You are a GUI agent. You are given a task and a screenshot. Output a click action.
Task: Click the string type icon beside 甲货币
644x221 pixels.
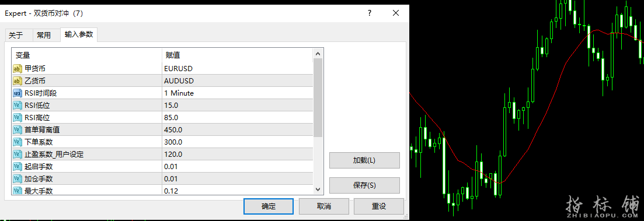point(18,68)
